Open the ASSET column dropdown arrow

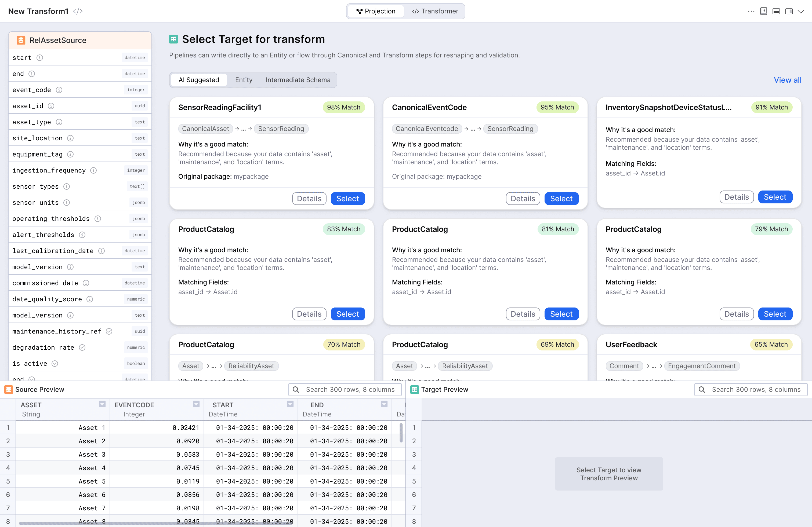click(x=102, y=404)
